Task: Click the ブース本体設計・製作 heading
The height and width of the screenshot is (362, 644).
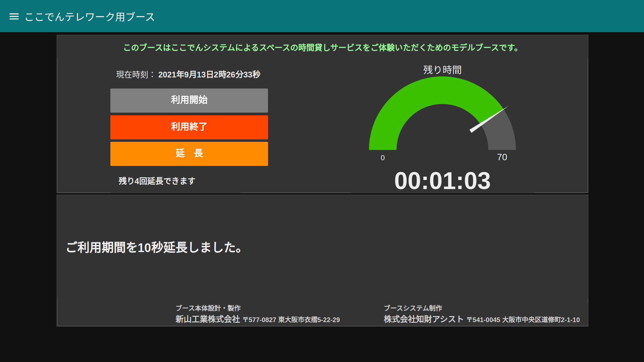Action: coord(208,308)
